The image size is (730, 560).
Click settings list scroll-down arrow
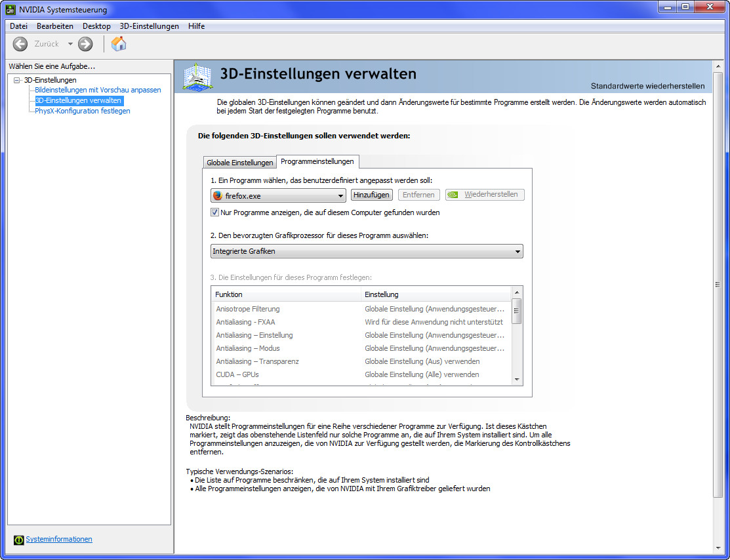click(x=516, y=380)
